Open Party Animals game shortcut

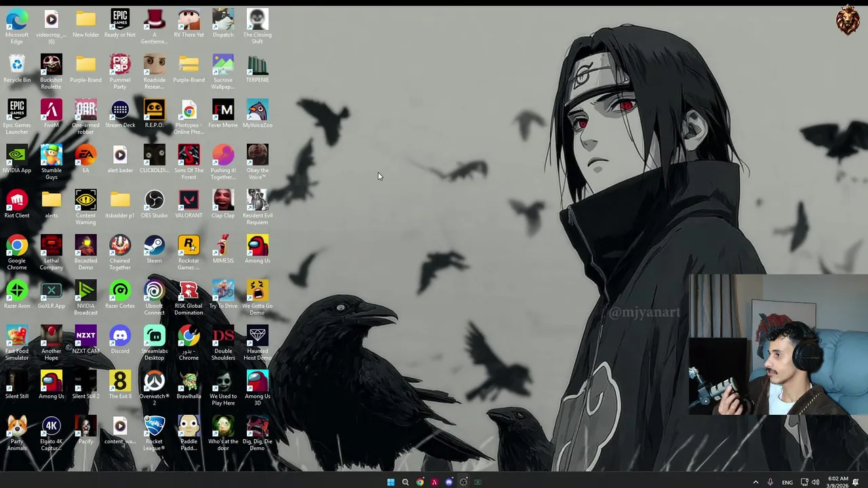17,433
